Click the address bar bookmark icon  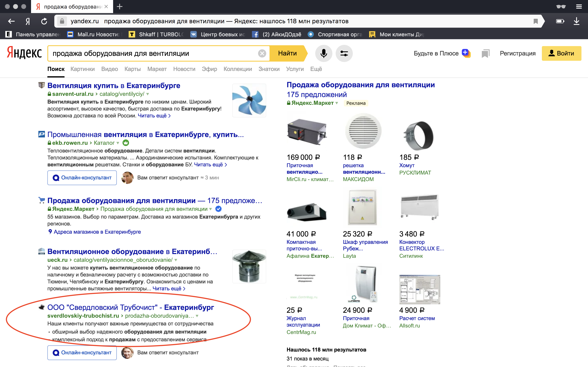[536, 21]
